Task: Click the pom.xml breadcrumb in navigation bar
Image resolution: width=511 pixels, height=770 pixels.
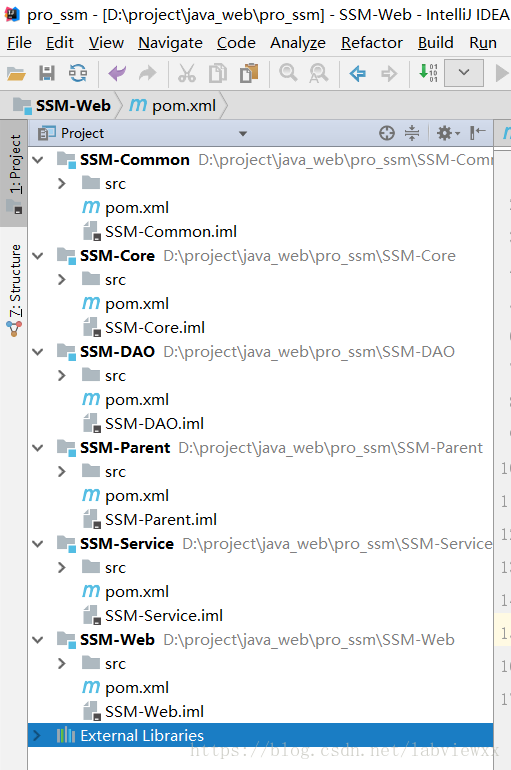Action: pyautogui.click(x=173, y=106)
